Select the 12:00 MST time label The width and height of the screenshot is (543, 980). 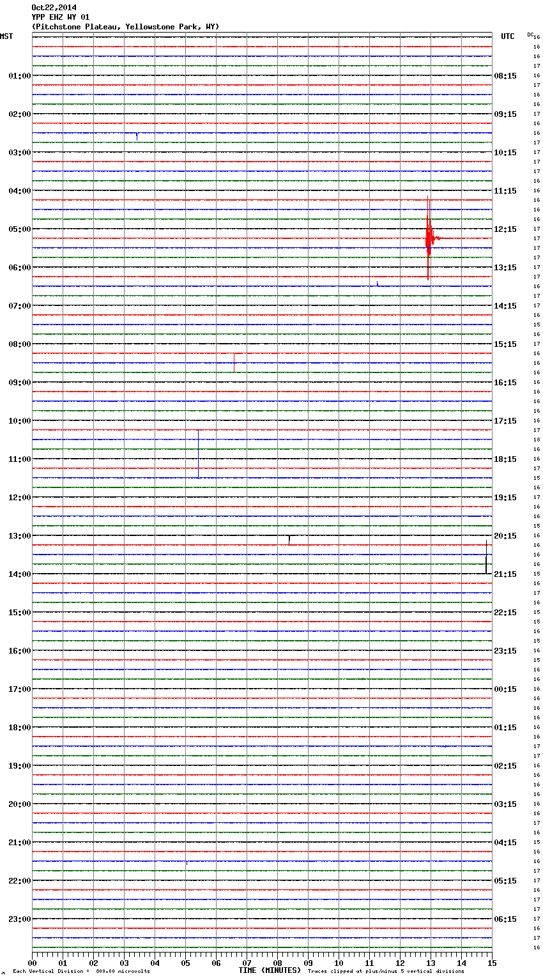(20, 498)
